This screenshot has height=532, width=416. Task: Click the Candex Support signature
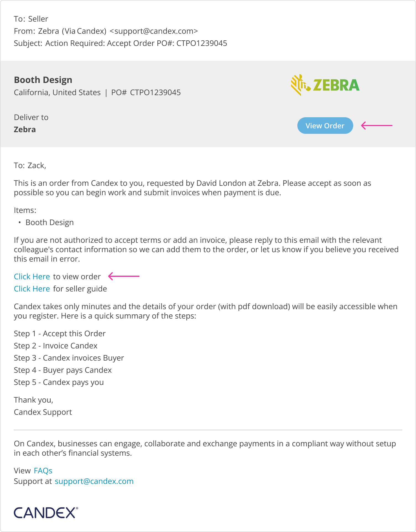pos(43,412)
